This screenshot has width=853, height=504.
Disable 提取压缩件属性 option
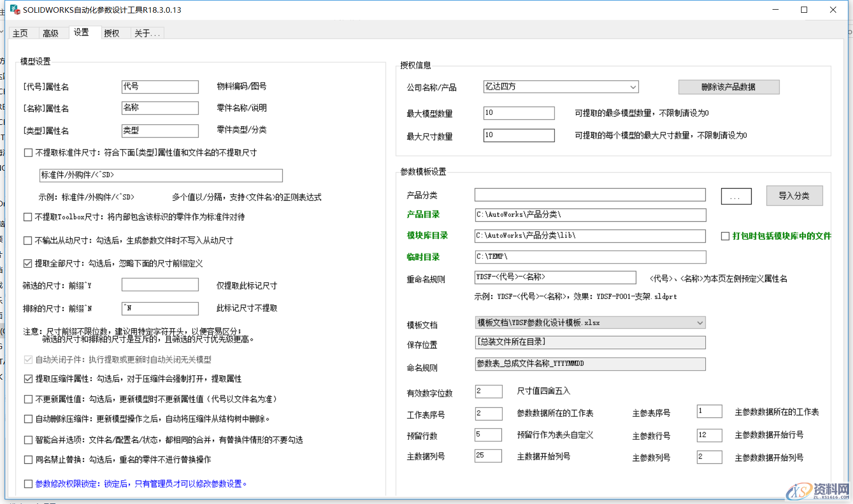28,379
